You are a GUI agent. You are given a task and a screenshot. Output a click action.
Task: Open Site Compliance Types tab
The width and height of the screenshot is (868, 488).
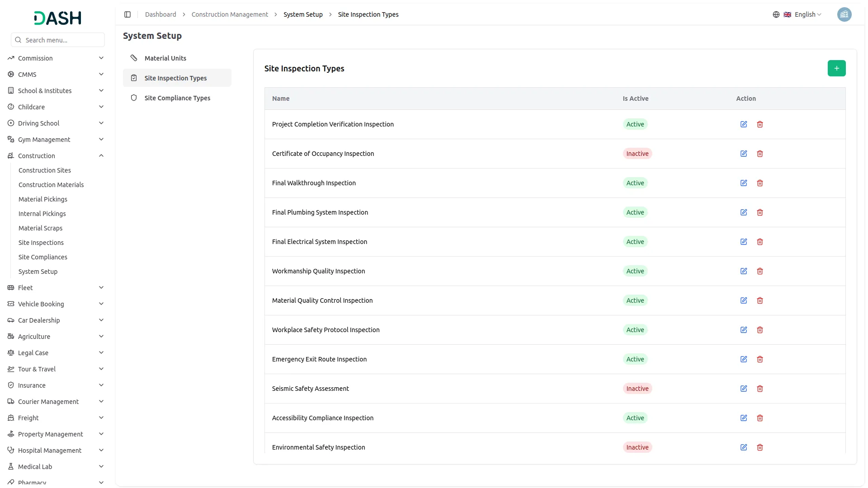click(177, 98)
